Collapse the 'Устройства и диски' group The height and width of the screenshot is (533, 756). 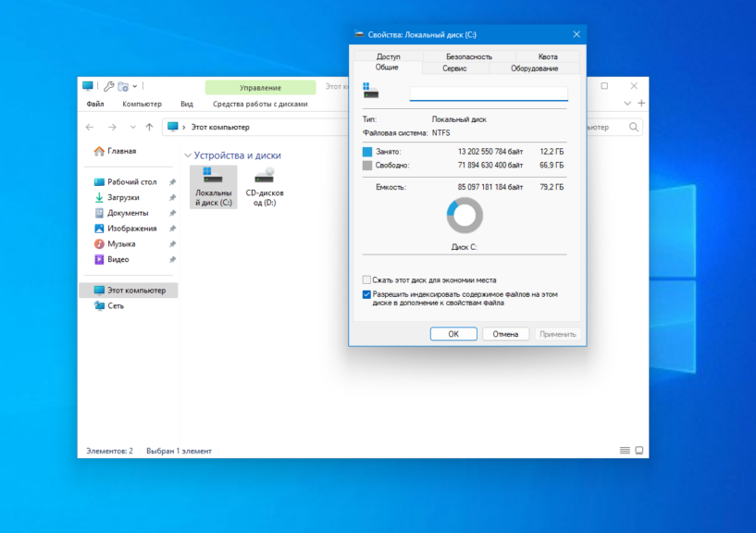[x=188, y=155]
